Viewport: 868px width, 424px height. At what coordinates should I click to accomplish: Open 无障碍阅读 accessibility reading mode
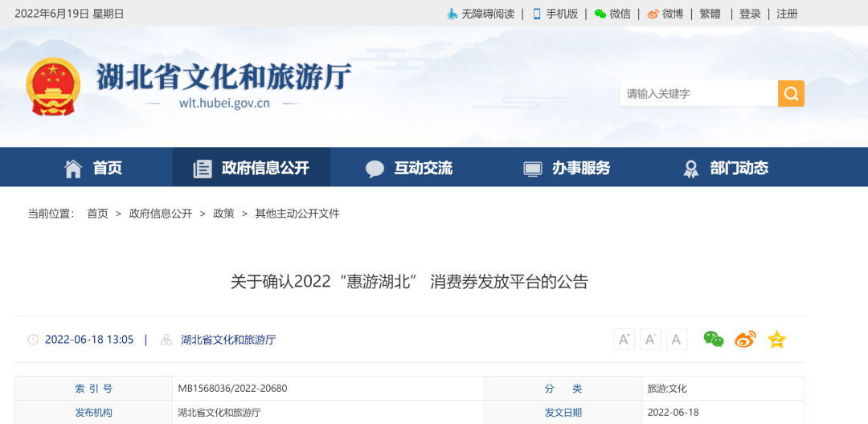click(x=481, y=14)
